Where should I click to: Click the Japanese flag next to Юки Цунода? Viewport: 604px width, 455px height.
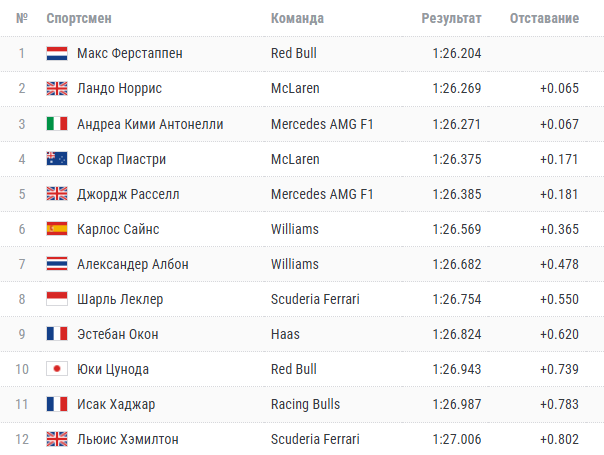(x=57, y=369)
